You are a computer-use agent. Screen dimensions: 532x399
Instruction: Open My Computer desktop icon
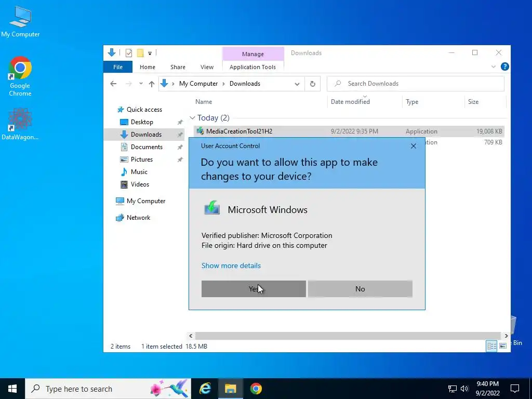pos(20,22)
